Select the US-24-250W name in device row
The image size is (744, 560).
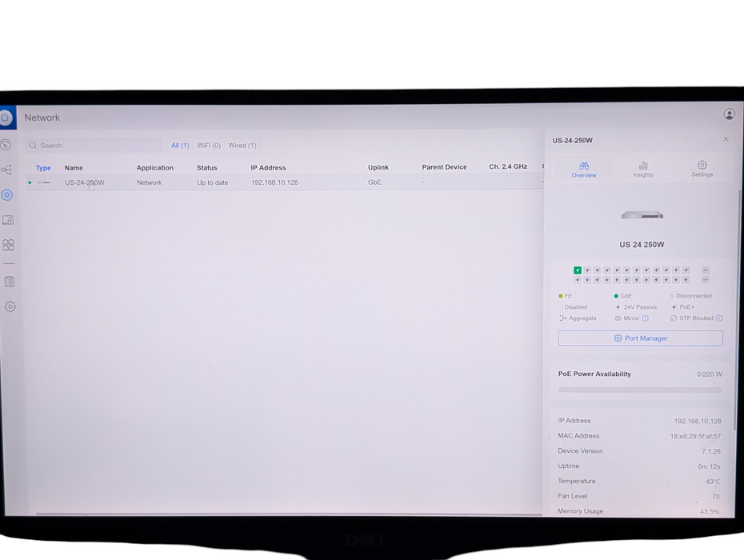tap(85, 182)
